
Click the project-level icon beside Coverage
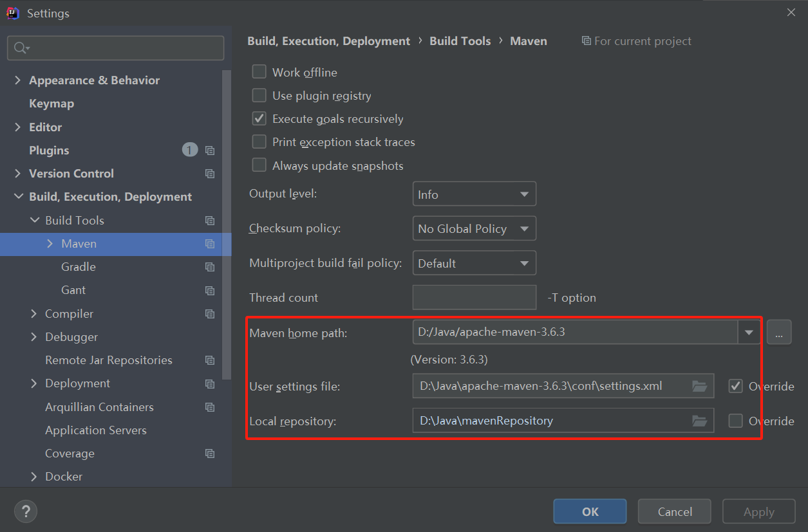(210, 454)
